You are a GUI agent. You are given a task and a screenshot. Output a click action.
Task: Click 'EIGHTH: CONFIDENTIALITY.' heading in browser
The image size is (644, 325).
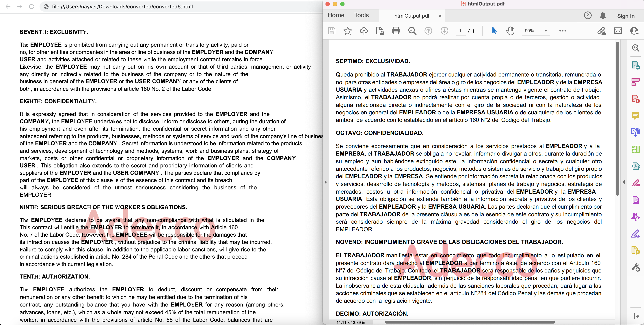58,101
